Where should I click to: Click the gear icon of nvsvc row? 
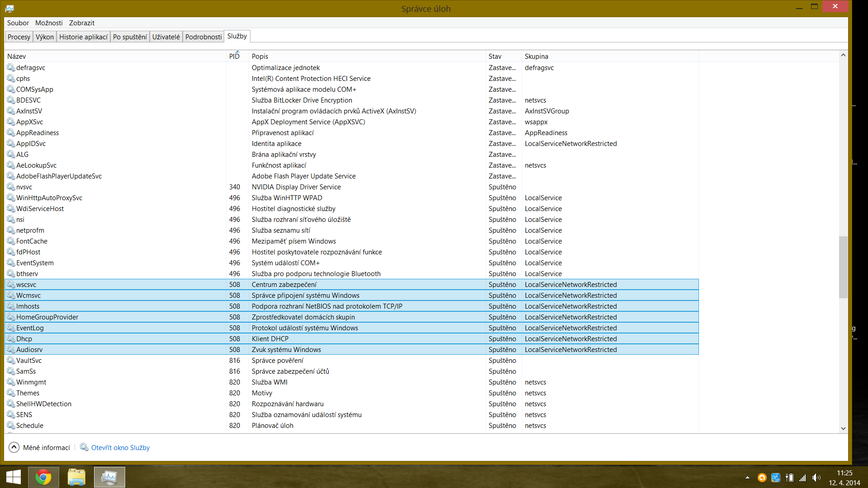(11, 187)
